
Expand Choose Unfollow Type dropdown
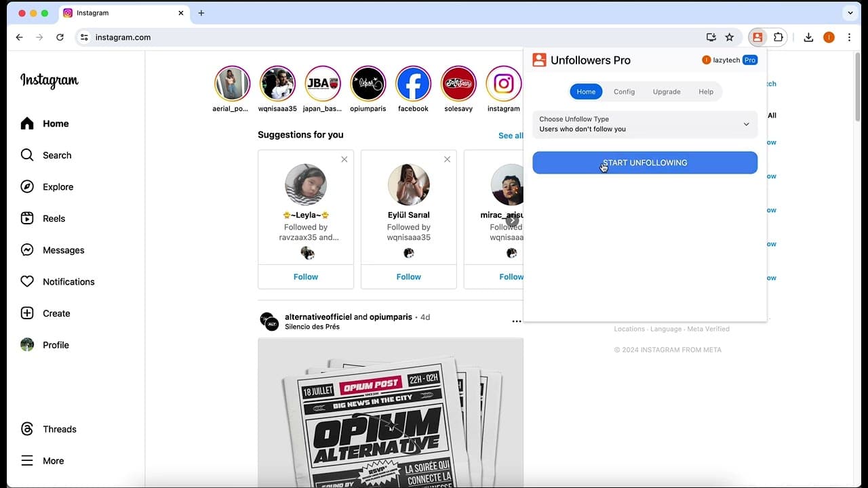pyautogui.click(x=645, y=124)
